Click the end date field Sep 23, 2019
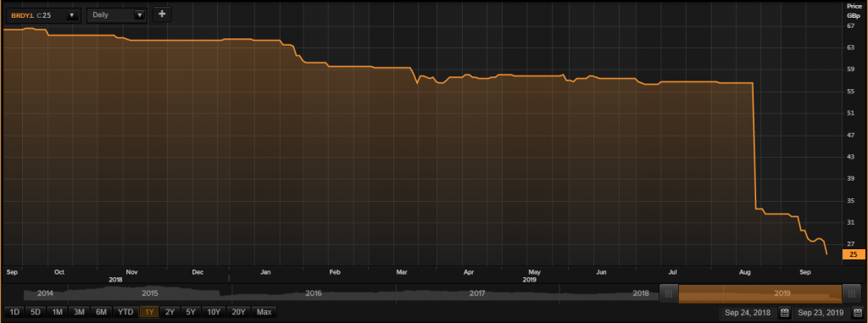 (x=821, y=313)
